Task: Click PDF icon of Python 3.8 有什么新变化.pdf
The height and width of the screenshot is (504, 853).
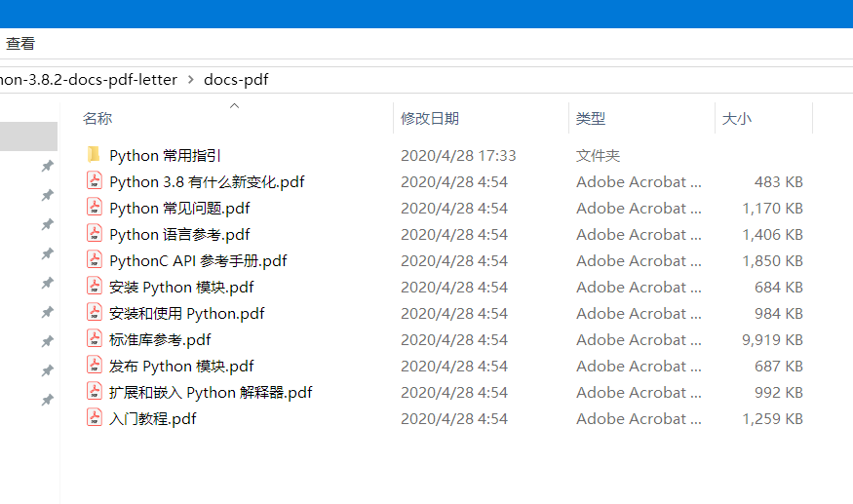Action: 95,181
